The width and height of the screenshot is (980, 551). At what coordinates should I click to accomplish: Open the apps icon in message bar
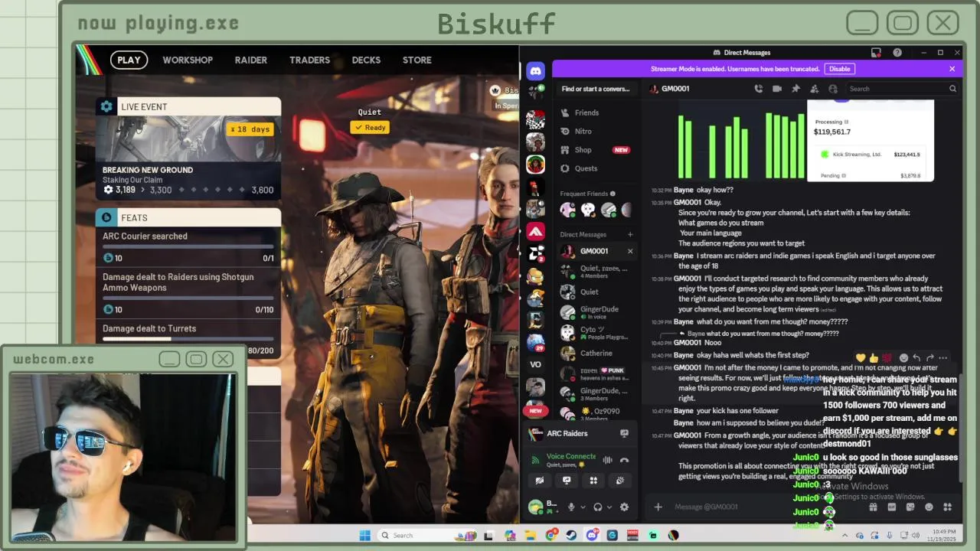tap(947, 507)
